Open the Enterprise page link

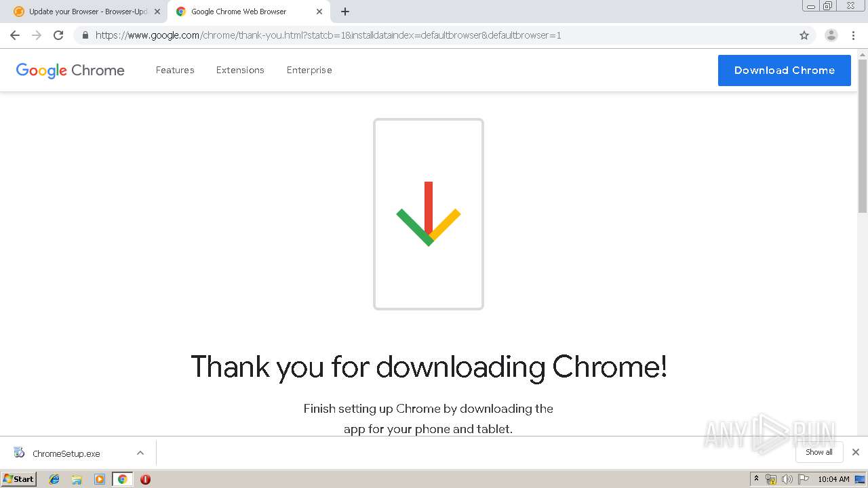tap(309, 70)
